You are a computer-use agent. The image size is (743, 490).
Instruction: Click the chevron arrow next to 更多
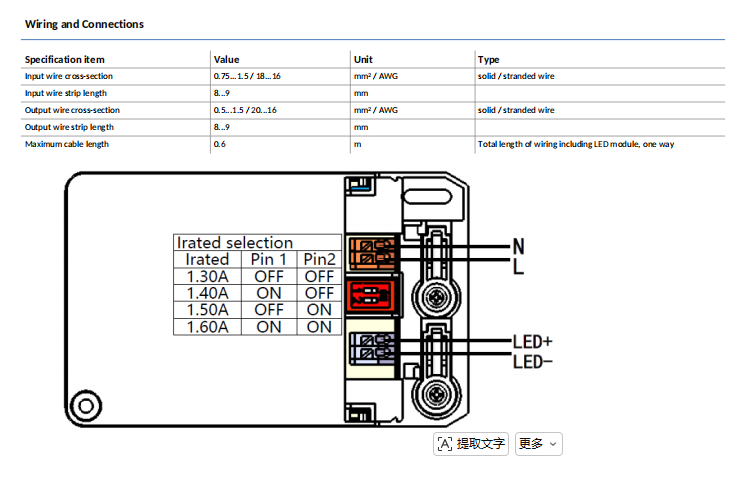(x=553, y=444)
